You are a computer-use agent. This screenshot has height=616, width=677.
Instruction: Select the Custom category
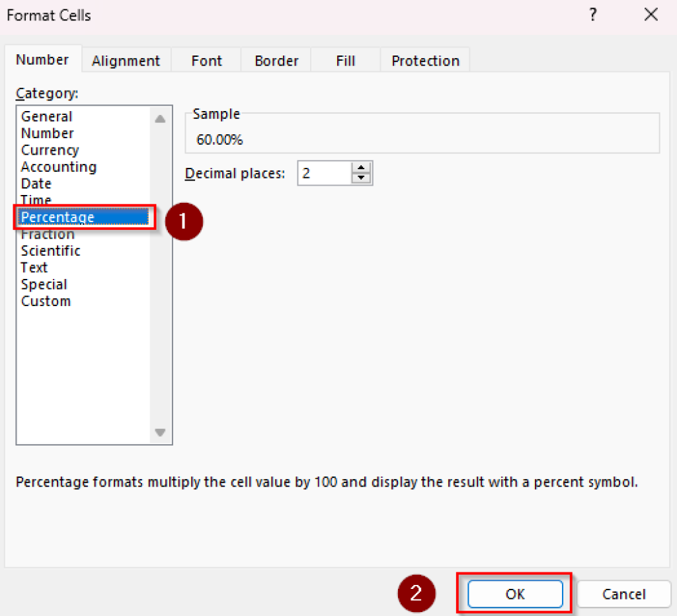point(46,301)
